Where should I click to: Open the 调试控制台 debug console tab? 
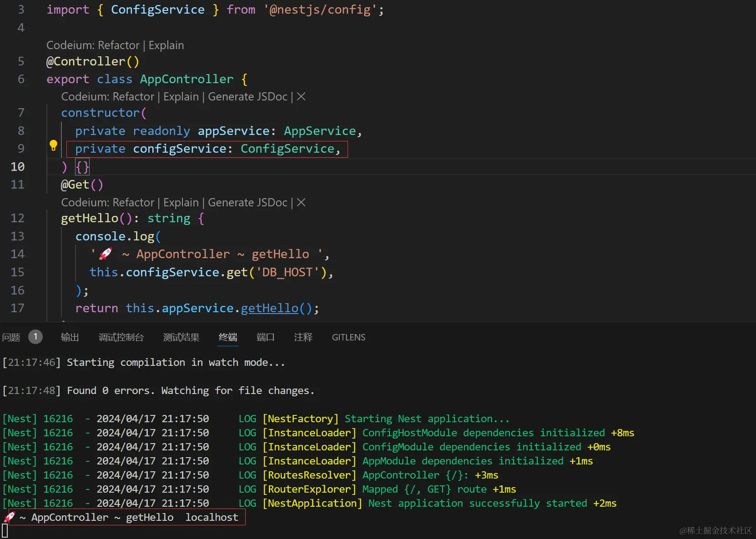121,337
